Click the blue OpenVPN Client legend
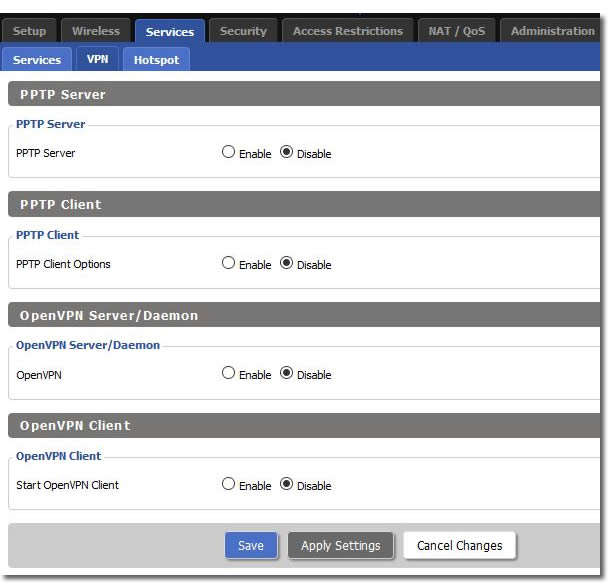Image resolution: width=608 pixels, height=583 pixels. (x=59, y=456)
